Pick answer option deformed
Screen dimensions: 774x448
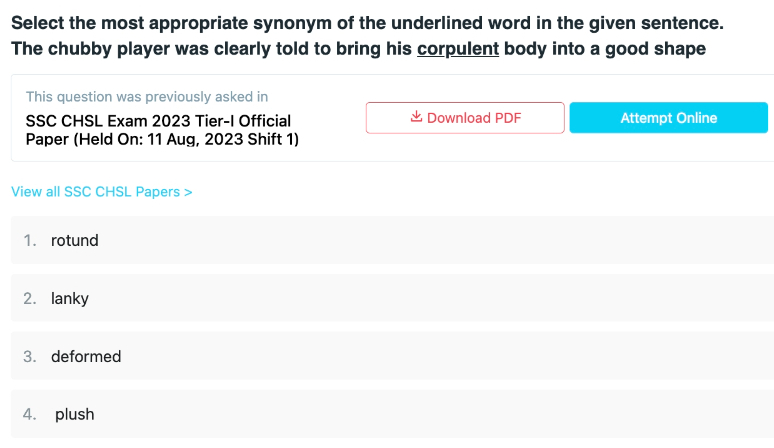coord(392,356)
